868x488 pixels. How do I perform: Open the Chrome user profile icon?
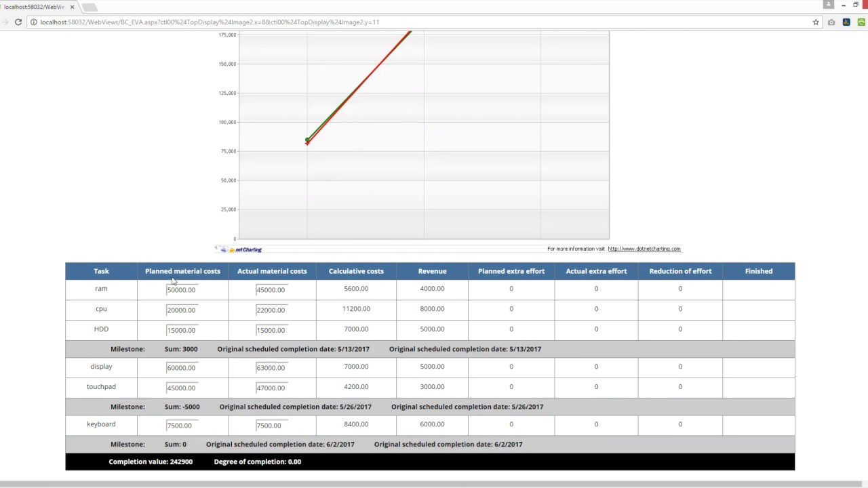coord(828,5)
